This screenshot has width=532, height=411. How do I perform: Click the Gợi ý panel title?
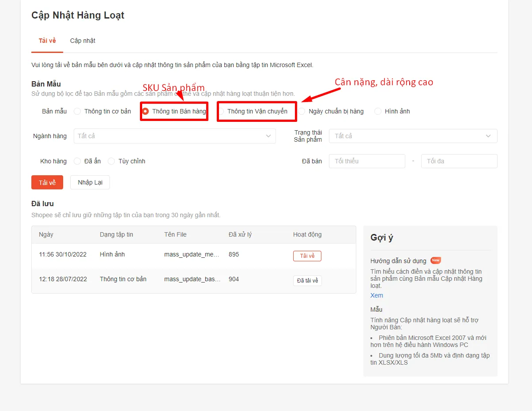382,238
